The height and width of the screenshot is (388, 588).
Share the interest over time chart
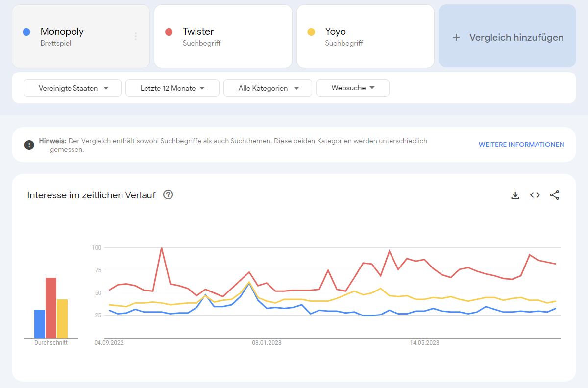(x=554, y=195)
